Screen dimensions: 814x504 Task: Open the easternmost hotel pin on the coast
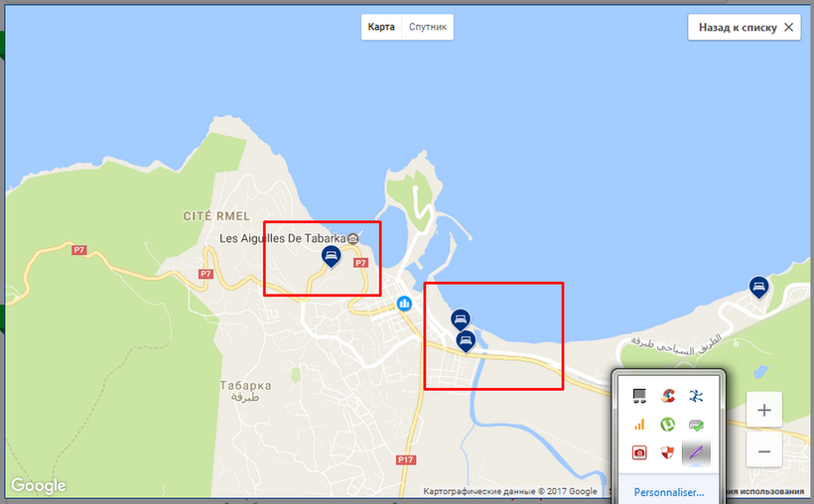tap(758, 287)
